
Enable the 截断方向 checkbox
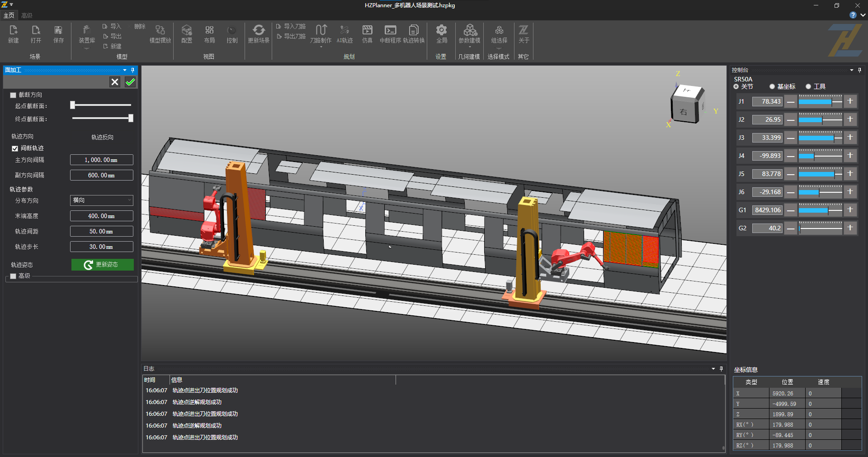point(13,95)
